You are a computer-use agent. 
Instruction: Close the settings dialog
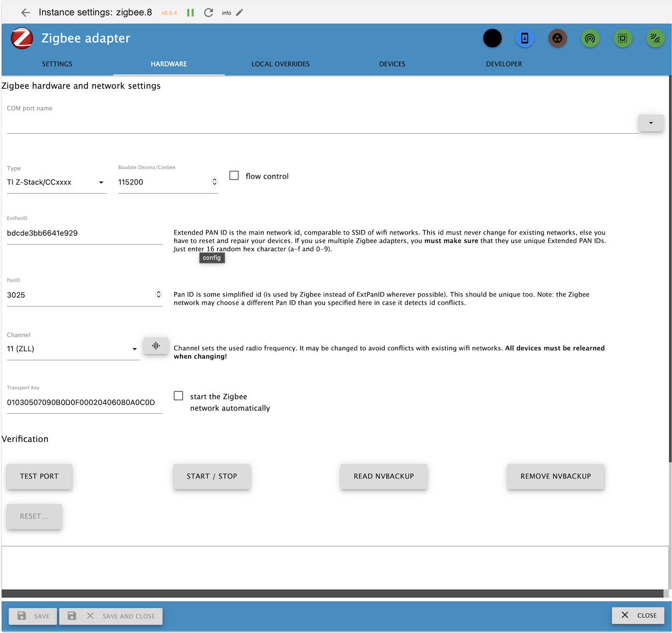click(638, 615)
